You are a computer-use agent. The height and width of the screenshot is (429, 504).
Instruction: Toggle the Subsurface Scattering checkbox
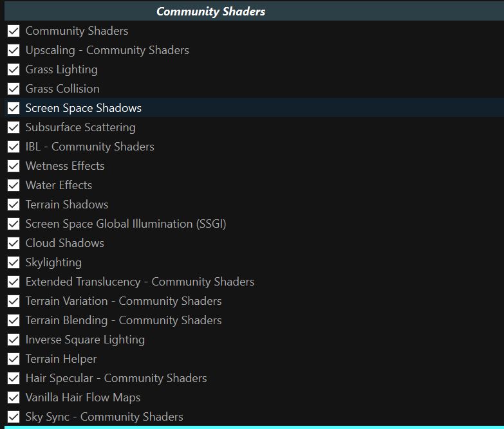(14, 127)
